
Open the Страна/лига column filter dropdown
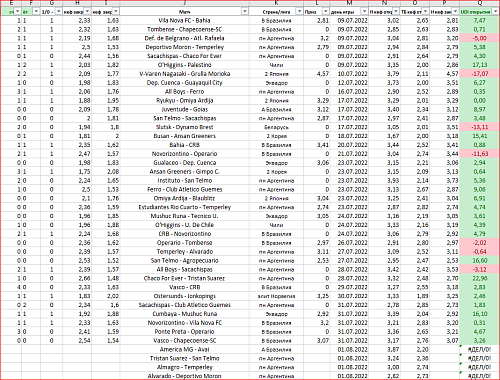click(299, 12)
